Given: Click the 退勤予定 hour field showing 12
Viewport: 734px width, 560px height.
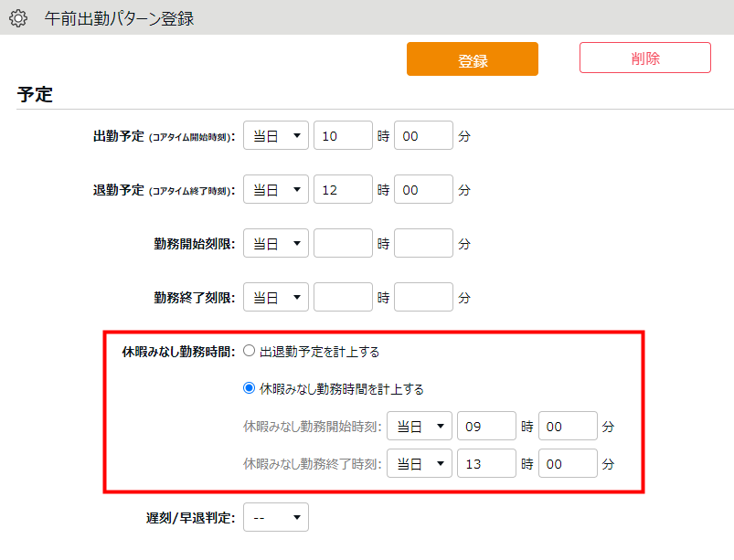Looking at the screenshot, I should 343,190.
